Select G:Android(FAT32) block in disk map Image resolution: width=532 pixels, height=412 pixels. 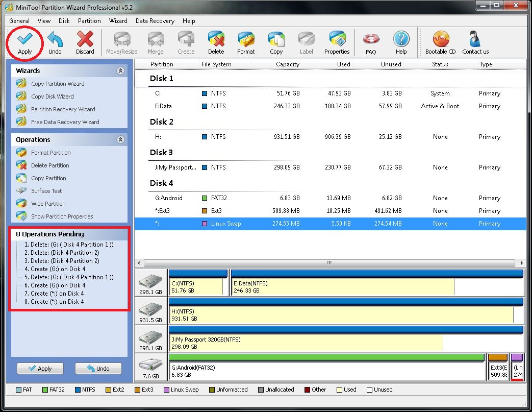[327, 368]
